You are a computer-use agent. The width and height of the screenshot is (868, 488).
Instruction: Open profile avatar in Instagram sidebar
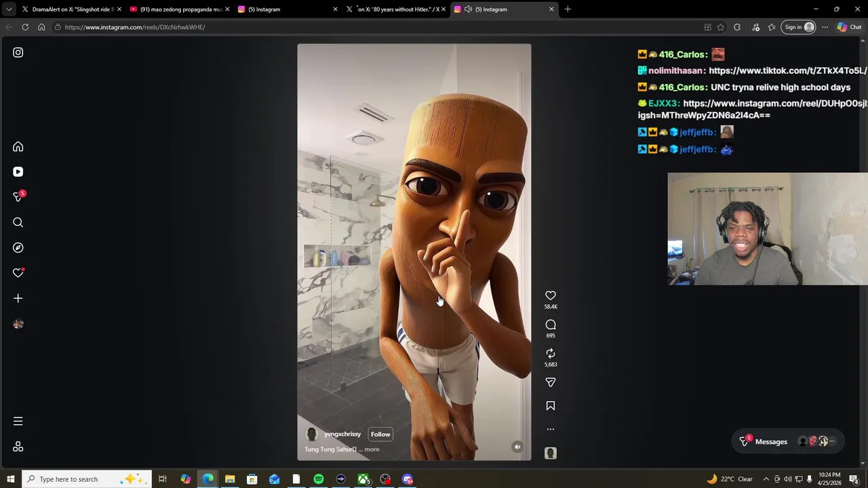[18, 324]
